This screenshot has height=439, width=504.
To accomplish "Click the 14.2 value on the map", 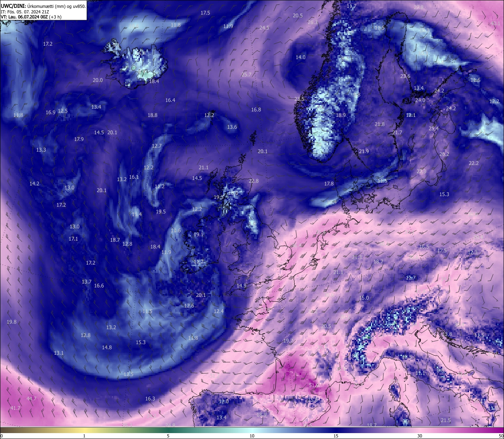I will [x=34, y=184].
